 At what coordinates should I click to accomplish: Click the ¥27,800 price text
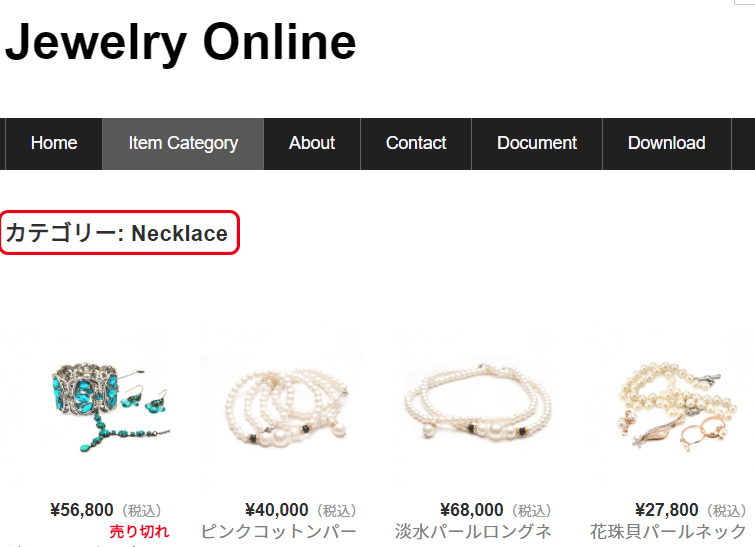pos(666,510)
